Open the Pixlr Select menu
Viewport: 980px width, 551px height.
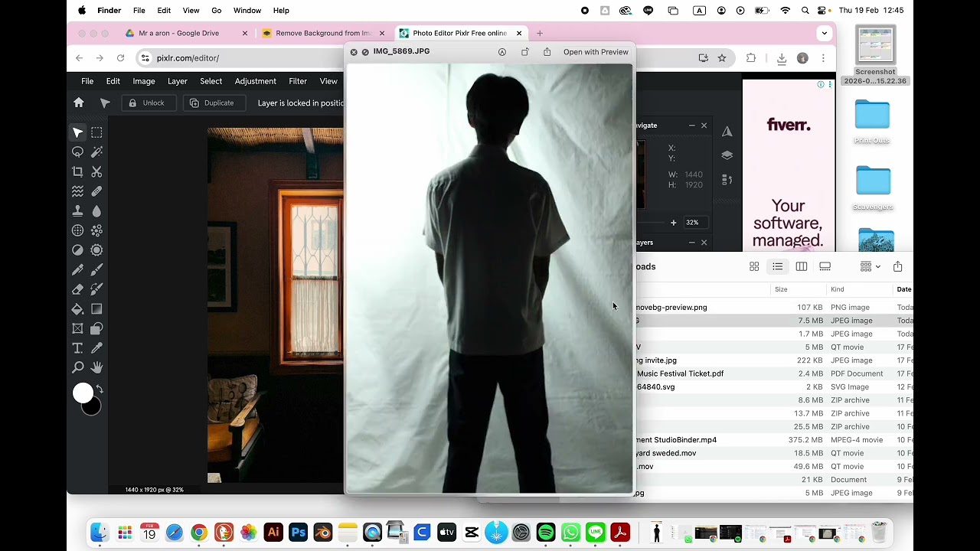(x=211, y=81)
